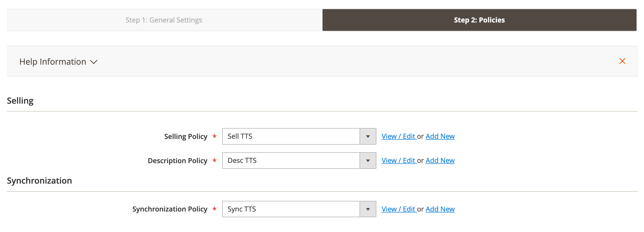Click Add New link for Selling Policy
The height and width of the screenshot is (232, 644).
click(440, 136)
